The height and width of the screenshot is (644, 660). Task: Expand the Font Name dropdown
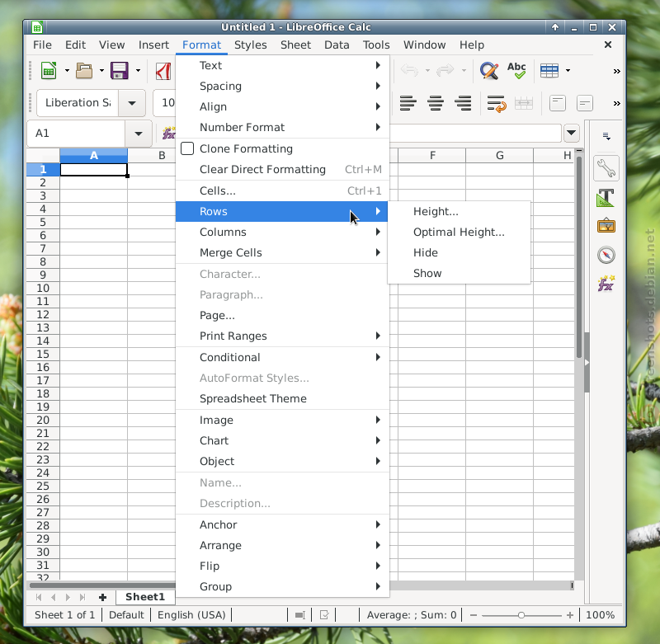click(x=132, y=103)
